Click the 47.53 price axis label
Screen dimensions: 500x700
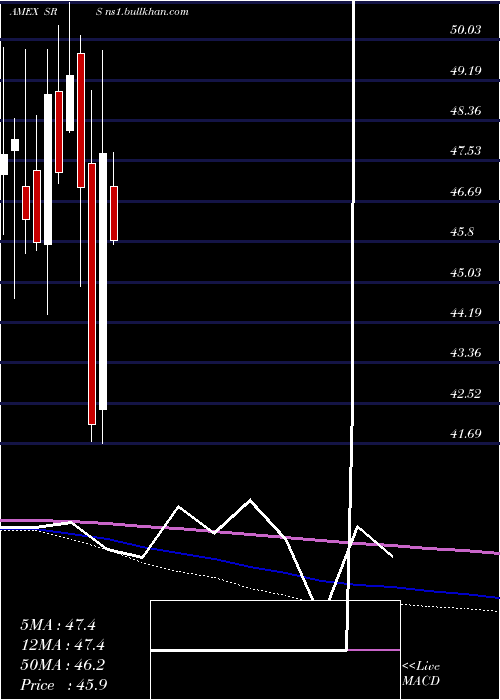[x=466, y=151]
